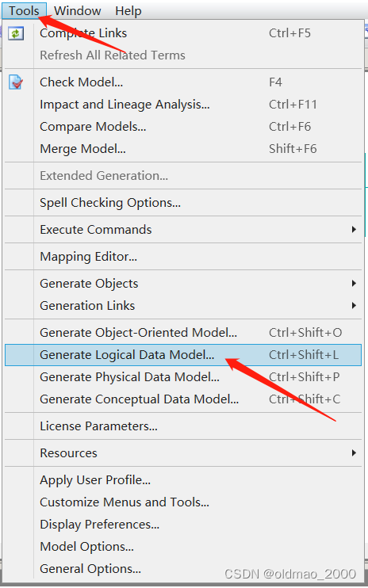Expand the Generate Objects submenu arrow
The width and height of the screenshot is (368, 588).
point(354,284)
